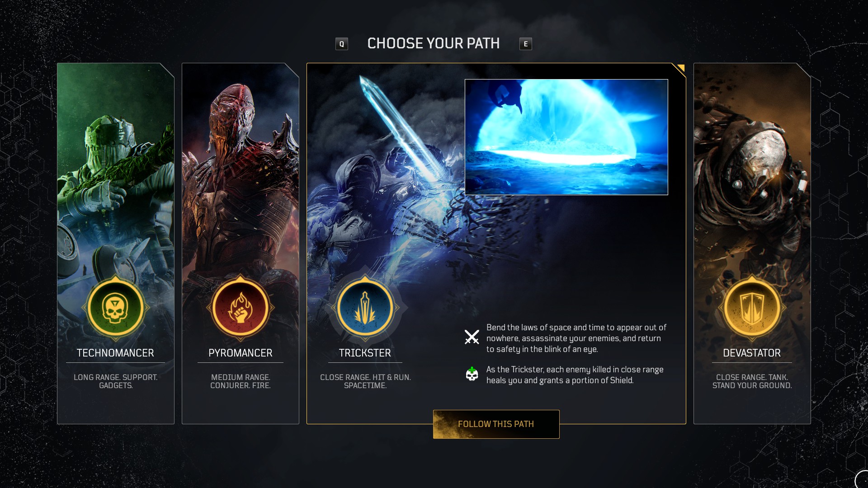
Task: Click 'Long Range. Support. Gadgets.' description
Action: pos(116,381)
